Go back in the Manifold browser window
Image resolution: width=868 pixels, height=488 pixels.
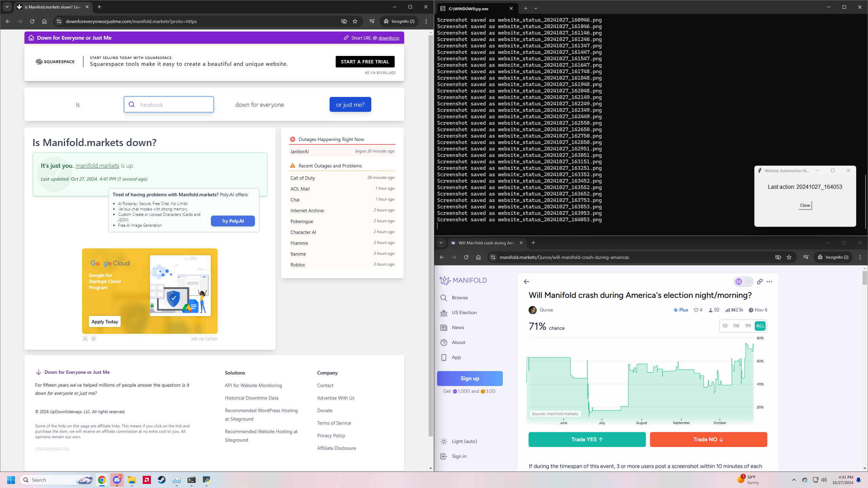click(442, 257)
